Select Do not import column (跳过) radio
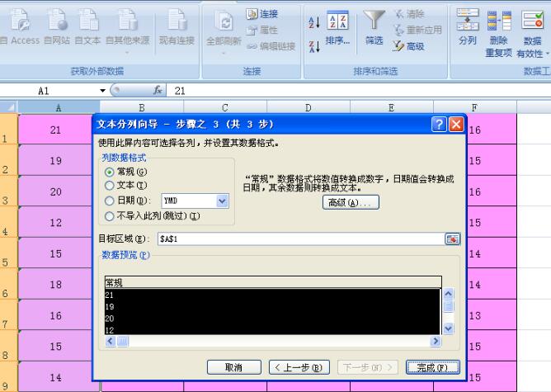Image resolution: width=551 pixels, height=392 pixels. click(109, 216)
